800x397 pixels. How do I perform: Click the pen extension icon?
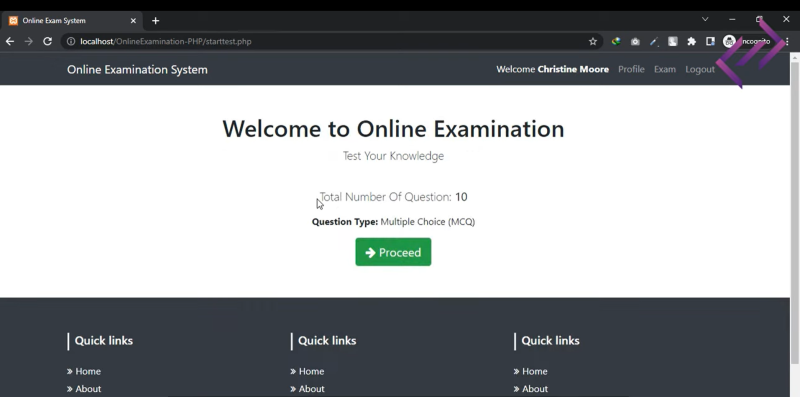[x=654, y=41]
